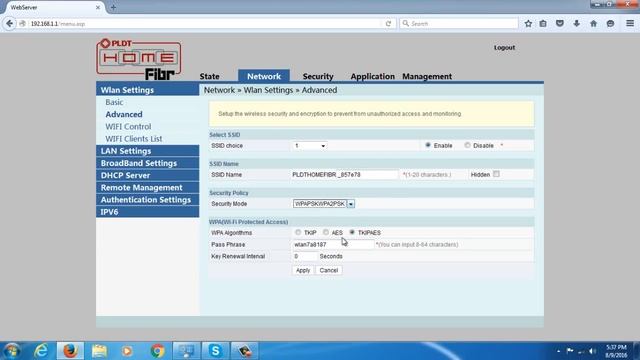Viewport: 640px width, 360px height.
Task: Switch to Firefox in the taskbar
Action: pyautogui.click(x=70, y=351)
